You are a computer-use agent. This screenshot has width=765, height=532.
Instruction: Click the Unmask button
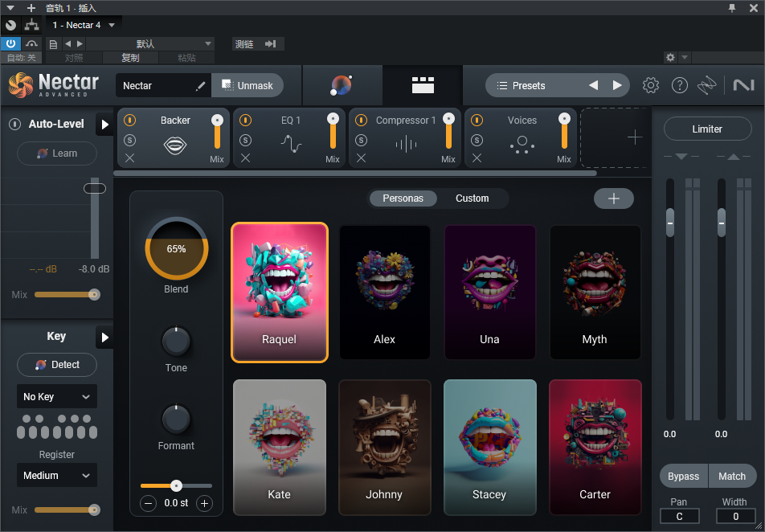click(247, 85)
